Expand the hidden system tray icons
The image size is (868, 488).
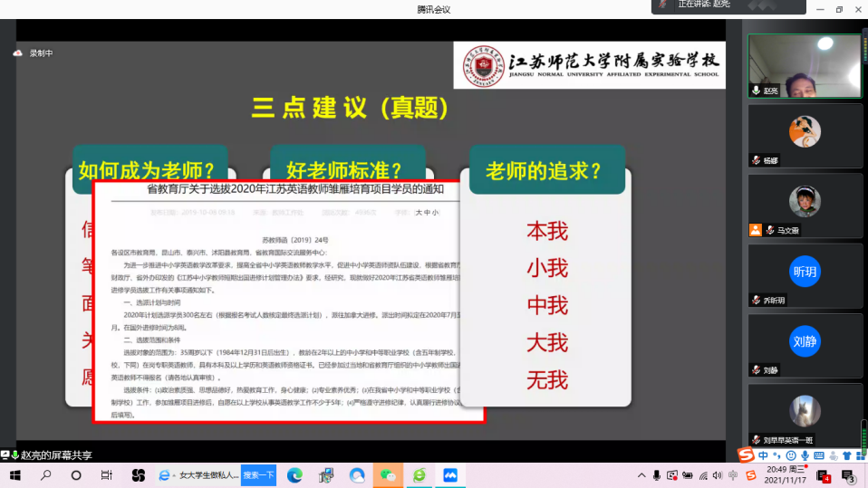click(641, 475)
